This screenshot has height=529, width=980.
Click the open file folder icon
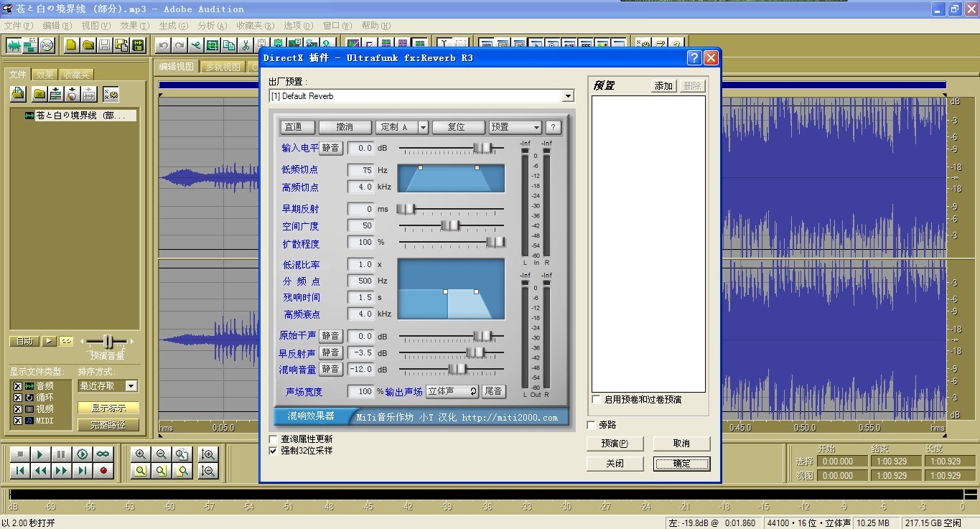tap(88, 45)
